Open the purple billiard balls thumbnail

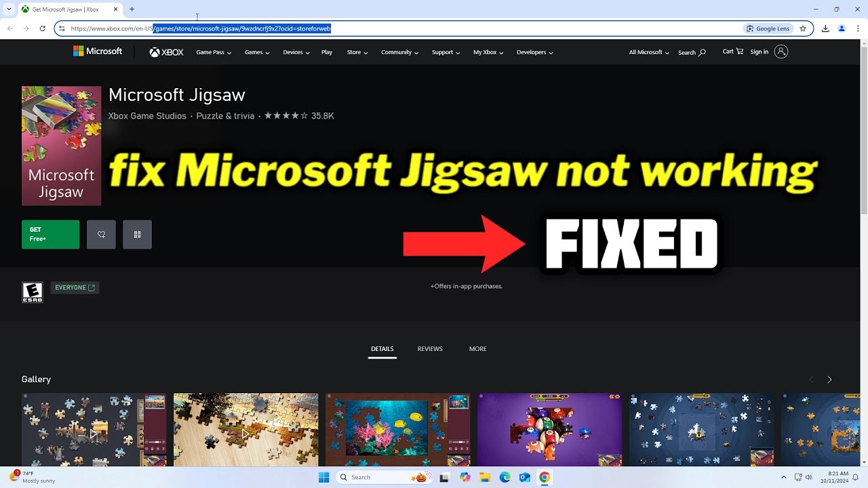[x=549, y=430]
